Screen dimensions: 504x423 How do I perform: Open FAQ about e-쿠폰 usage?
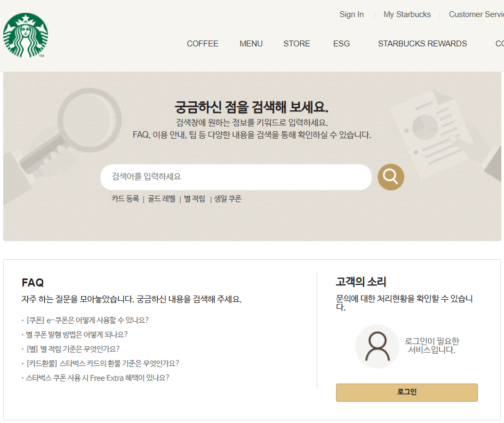point(87,320)
